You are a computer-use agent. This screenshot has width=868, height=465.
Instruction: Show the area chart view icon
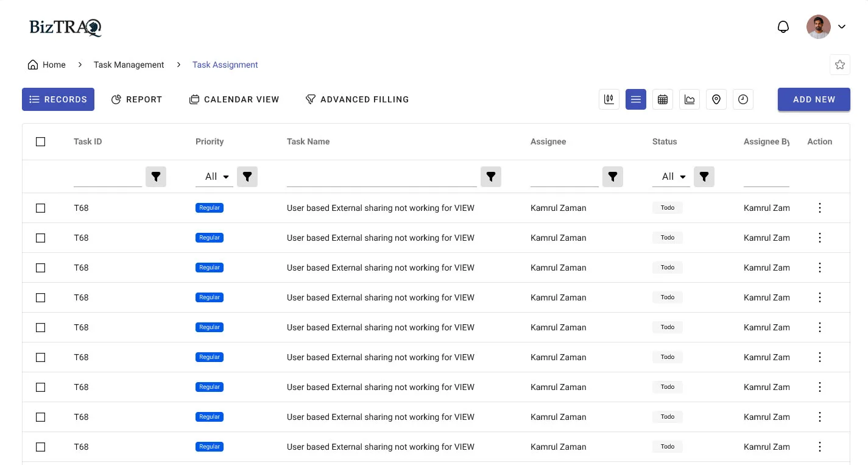pyautogui.click(x=690, y=99)
